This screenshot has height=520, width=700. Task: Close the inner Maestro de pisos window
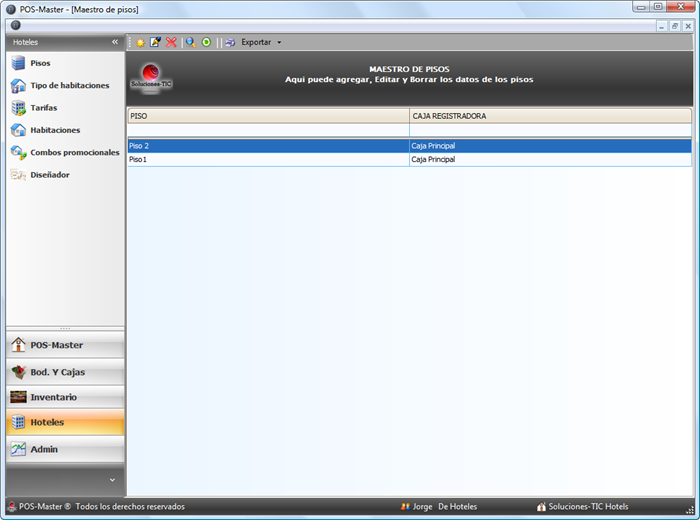(x=688, y=26)
